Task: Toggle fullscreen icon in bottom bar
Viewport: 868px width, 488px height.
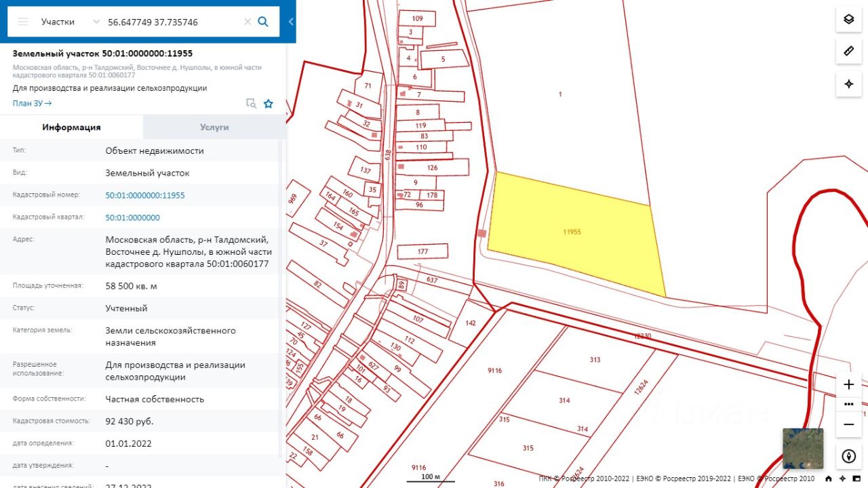Action: click(x=857, y=479)
